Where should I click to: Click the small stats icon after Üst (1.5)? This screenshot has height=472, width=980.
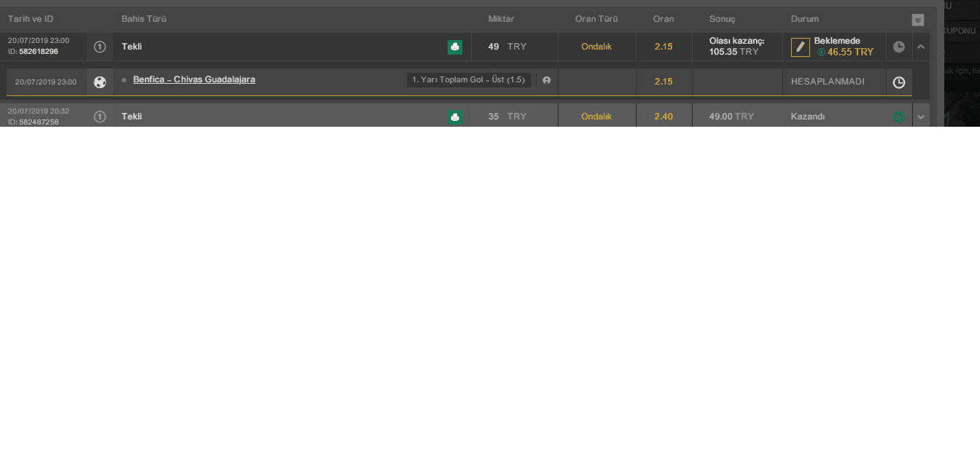(547, 80)
